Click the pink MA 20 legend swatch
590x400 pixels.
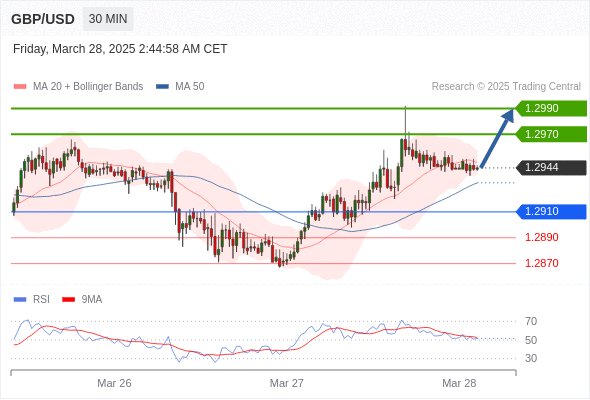click(20, 87)
